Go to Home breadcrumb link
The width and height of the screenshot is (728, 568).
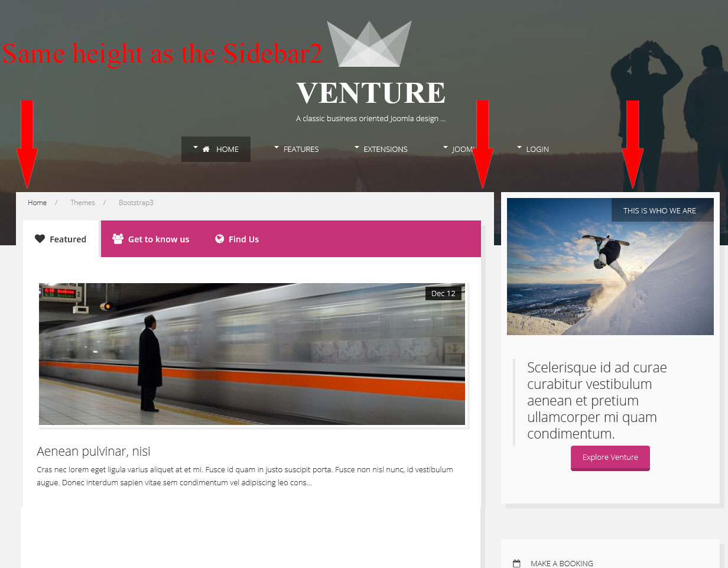[37, 203]
